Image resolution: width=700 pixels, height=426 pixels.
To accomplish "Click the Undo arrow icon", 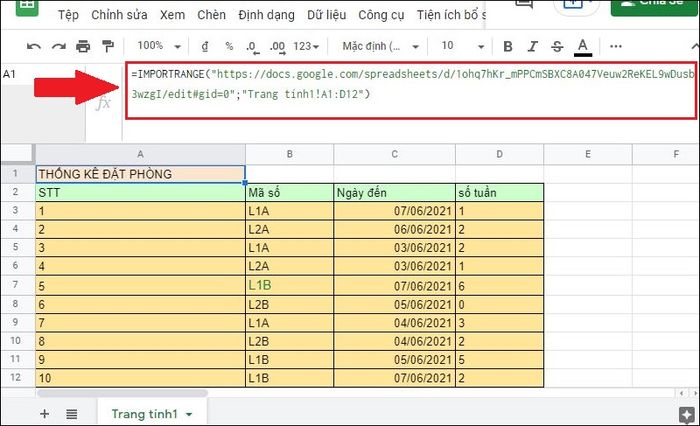I will point(34,46).
